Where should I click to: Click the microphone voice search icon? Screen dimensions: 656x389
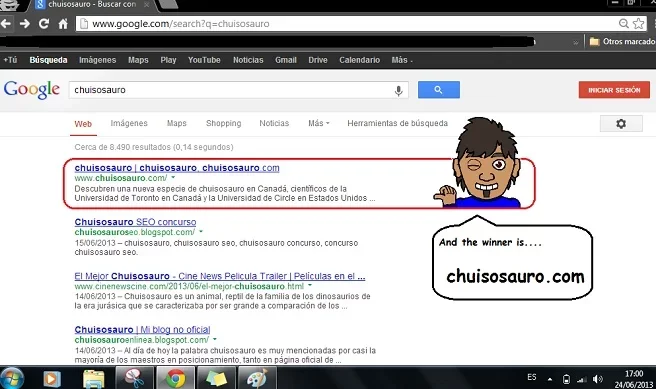click(398, 90)
